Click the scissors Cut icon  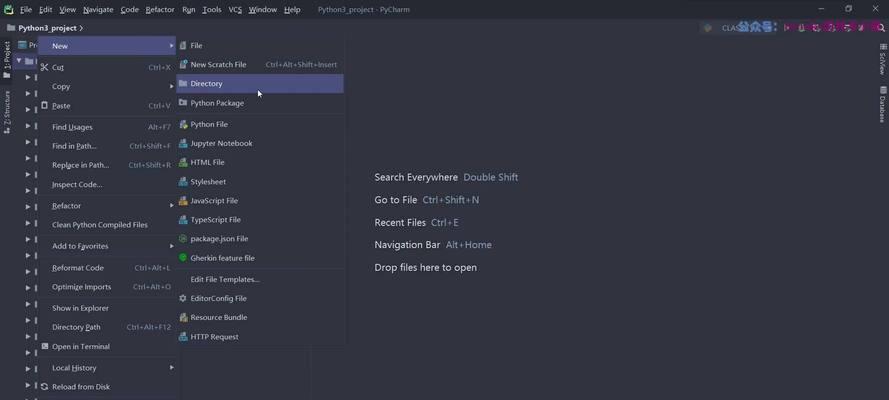[x=45, y=67]
